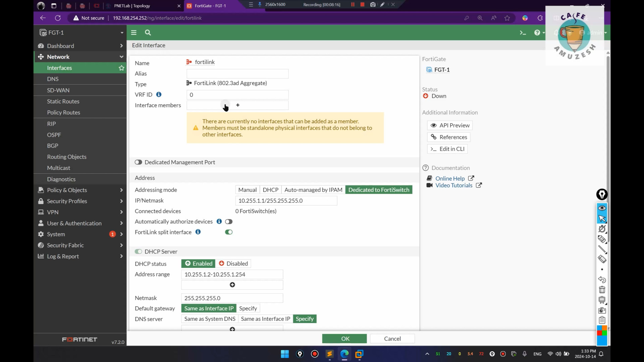
Task: Go back with browser back arrow
Action: 43,18
